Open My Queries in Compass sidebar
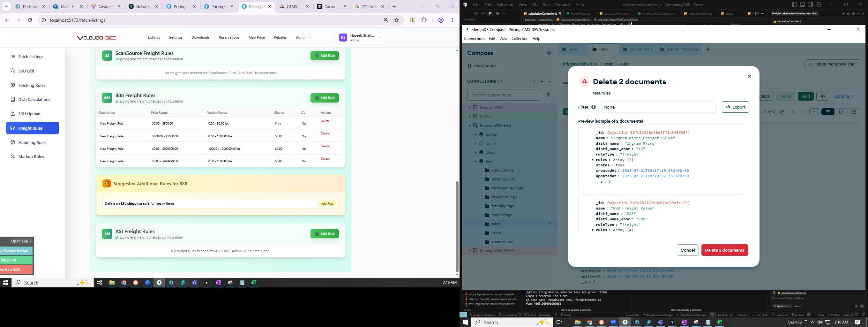This screenshot has height=327, width=868. pos(485,66)
